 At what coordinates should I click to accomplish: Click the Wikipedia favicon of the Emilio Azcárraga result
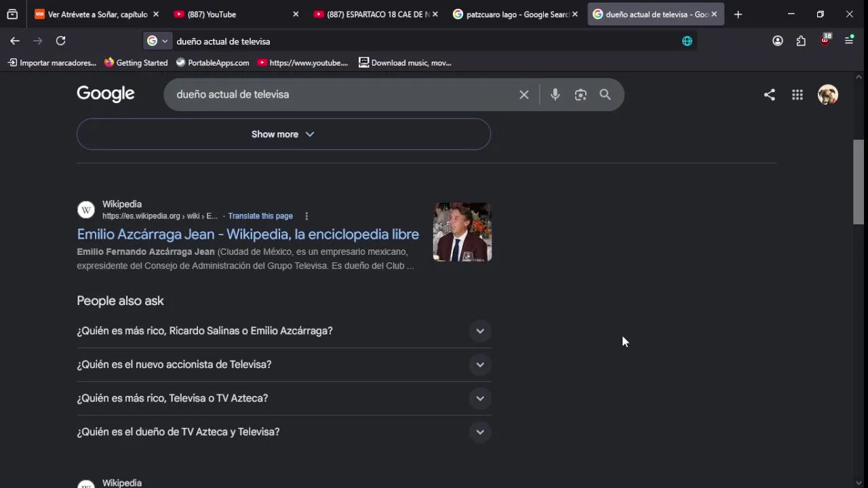(x=86, y=210)
